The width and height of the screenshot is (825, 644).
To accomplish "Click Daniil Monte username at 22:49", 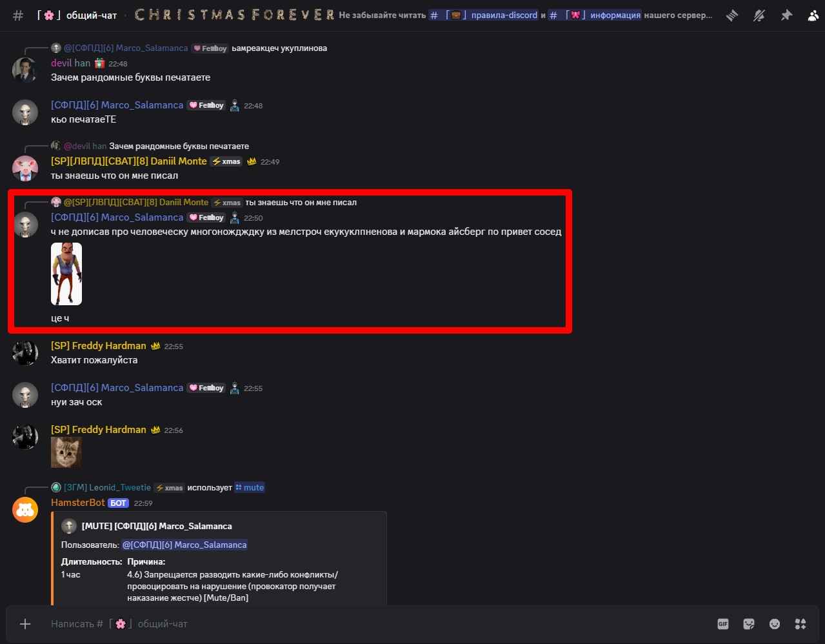I will [x=129, y=161].
